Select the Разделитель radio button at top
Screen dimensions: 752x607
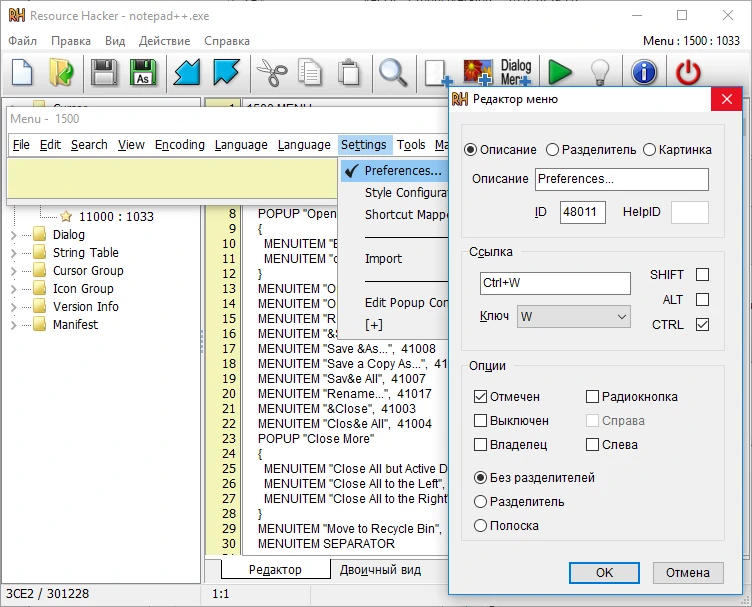click(x=553, y=150)
